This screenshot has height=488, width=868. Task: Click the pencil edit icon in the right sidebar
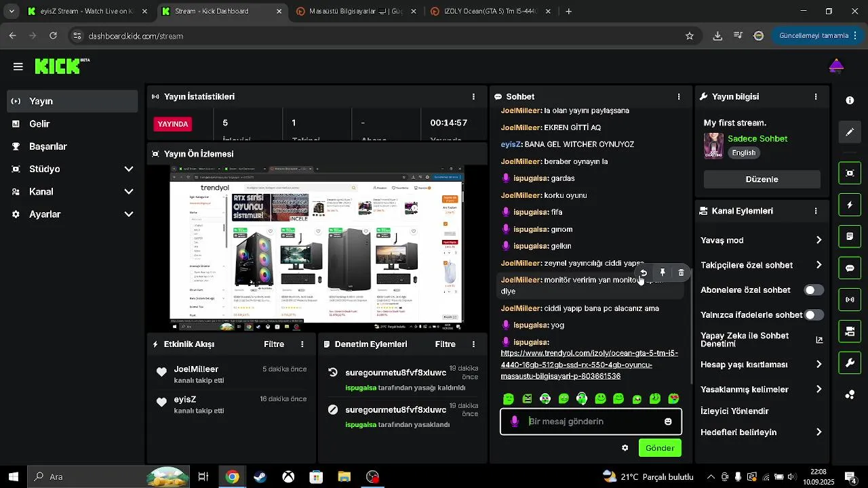[850, 131]
